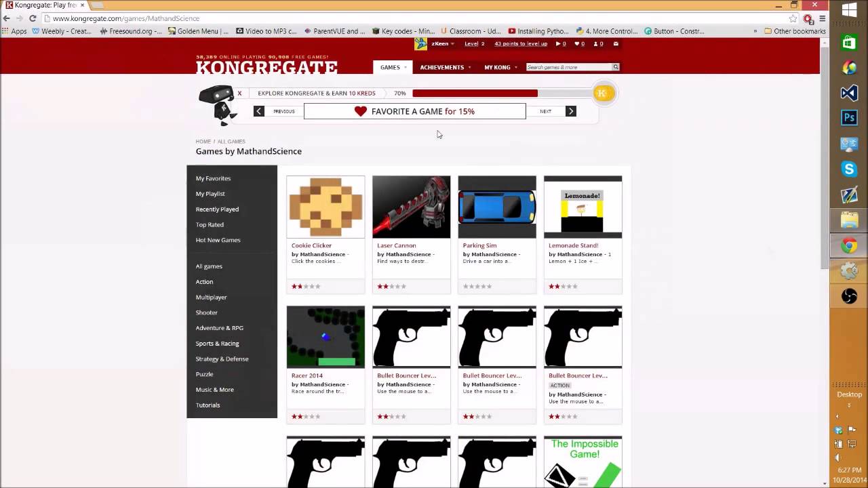Viewport: 868px width, 488px height.
Task: Click 43 points to level up link
Action: tap(521, 44)
